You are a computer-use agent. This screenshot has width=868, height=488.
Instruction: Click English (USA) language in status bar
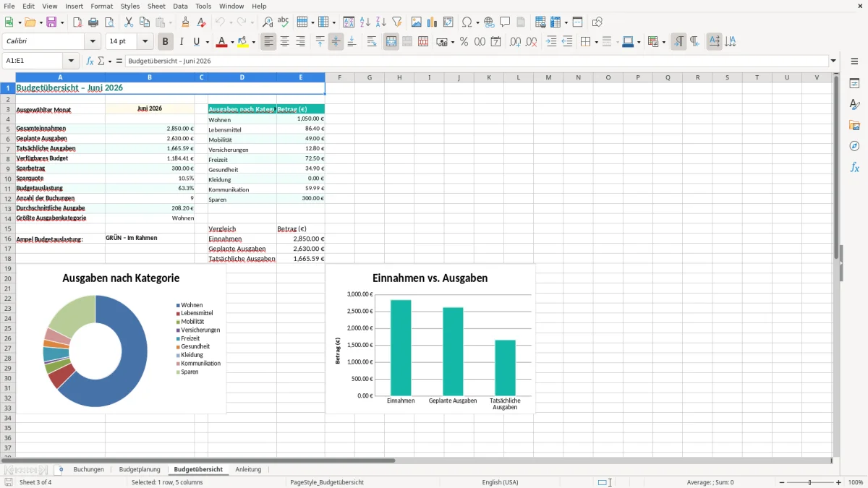(501, 482)
